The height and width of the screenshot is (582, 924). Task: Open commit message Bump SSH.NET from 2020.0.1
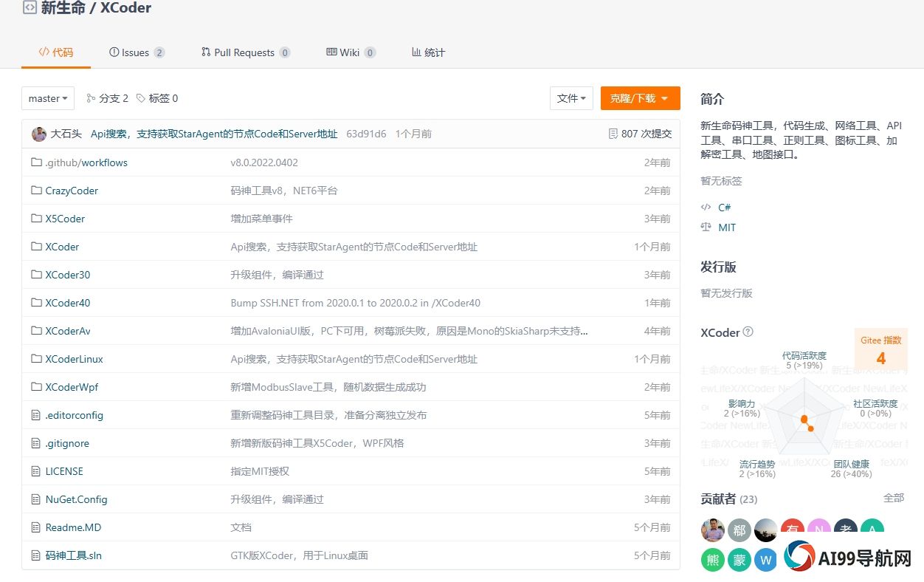356,303
